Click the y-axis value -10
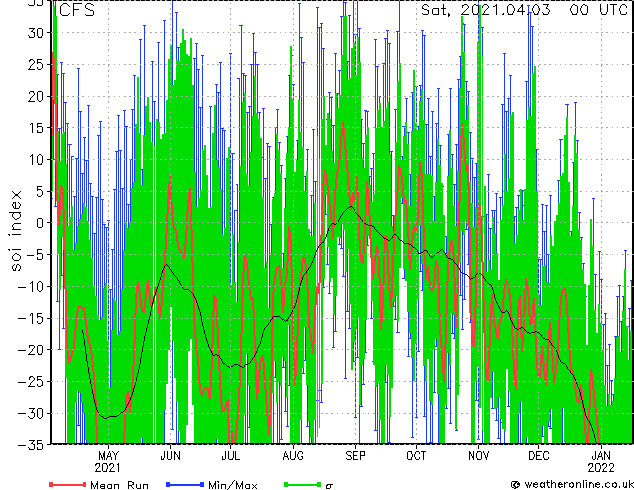 tap(31, 286)
